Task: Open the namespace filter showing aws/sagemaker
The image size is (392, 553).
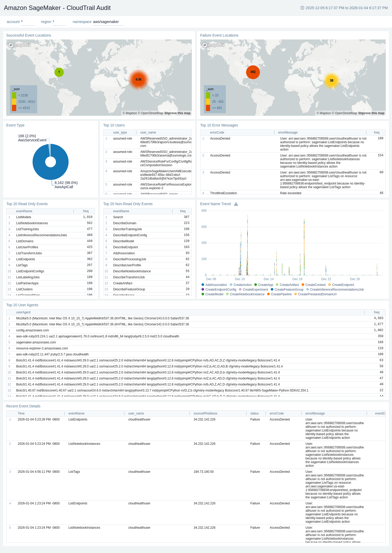Action: coord(108,22)
